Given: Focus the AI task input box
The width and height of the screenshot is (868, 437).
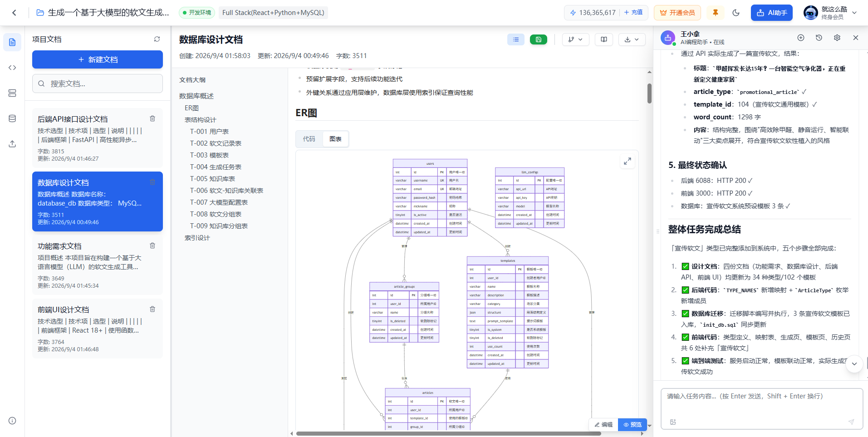Looking at the screenshot, I should click(762, 409).
